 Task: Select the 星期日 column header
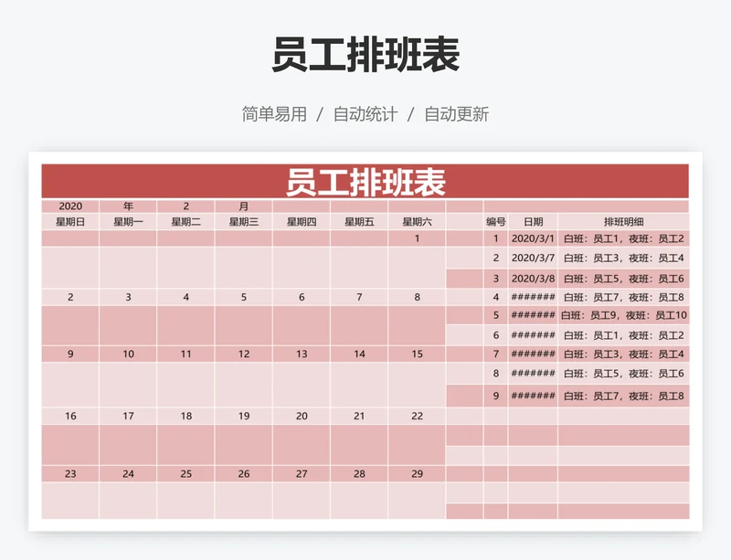click(x=70, y=222)
